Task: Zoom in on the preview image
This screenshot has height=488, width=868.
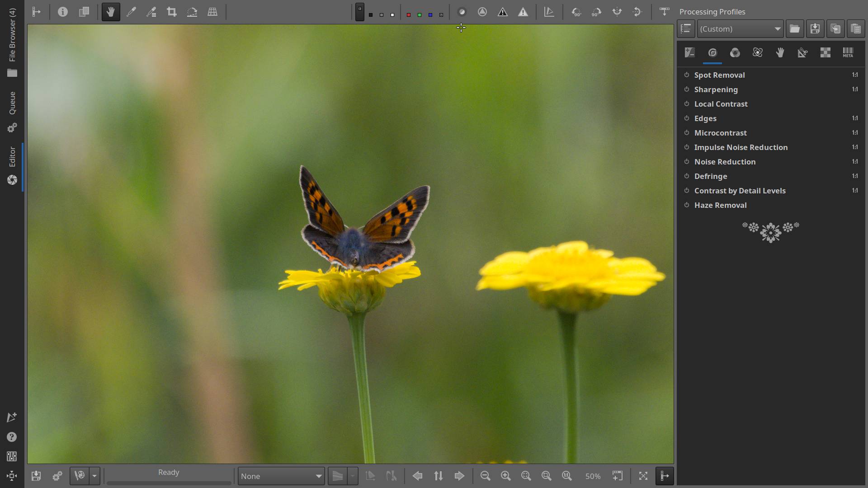Action: [505, 476]
